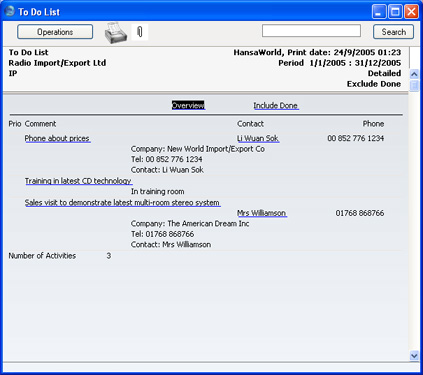This screenshot has width=423, height=375.
Task: Select the Tel: 01768 868766 line
Action: (x=162, y=234)
